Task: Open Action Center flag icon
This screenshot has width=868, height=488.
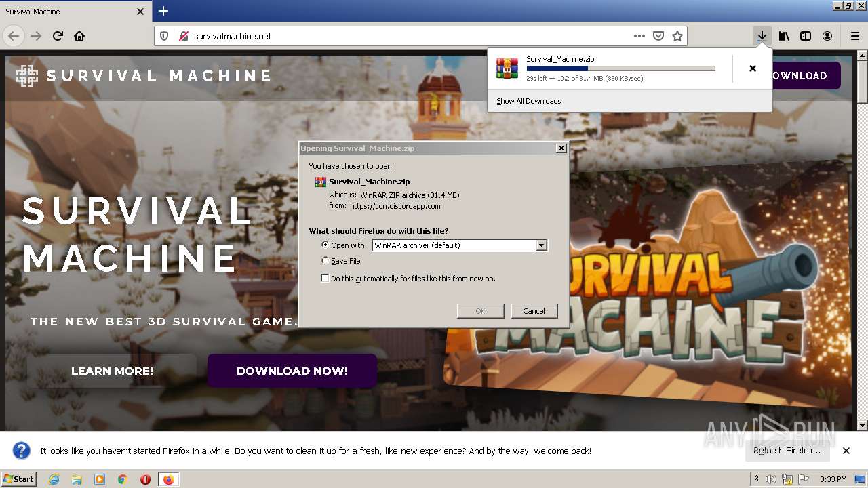Action: 804,479
